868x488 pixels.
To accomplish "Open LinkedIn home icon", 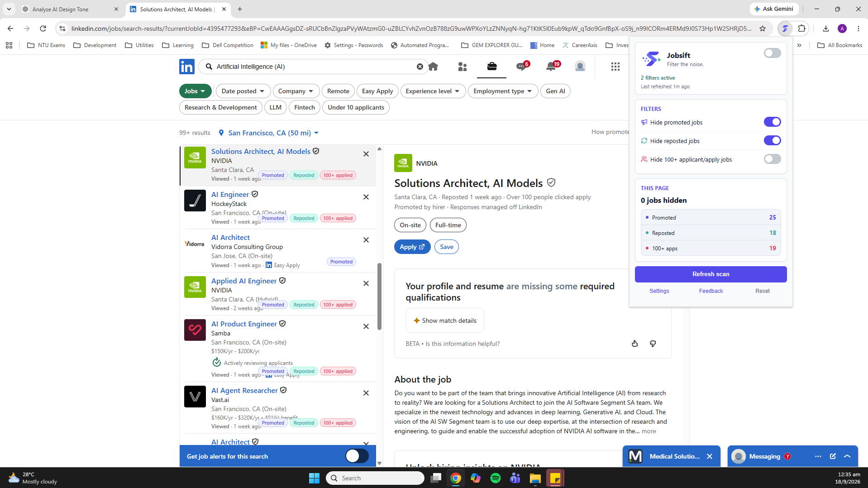I will [433, 67].
